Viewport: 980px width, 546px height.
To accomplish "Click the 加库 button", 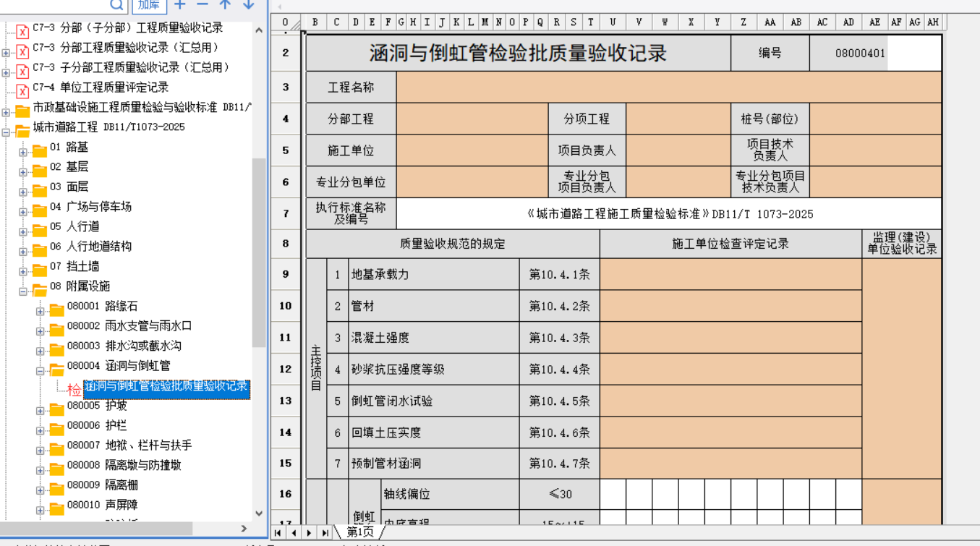I will click(150, 5).
